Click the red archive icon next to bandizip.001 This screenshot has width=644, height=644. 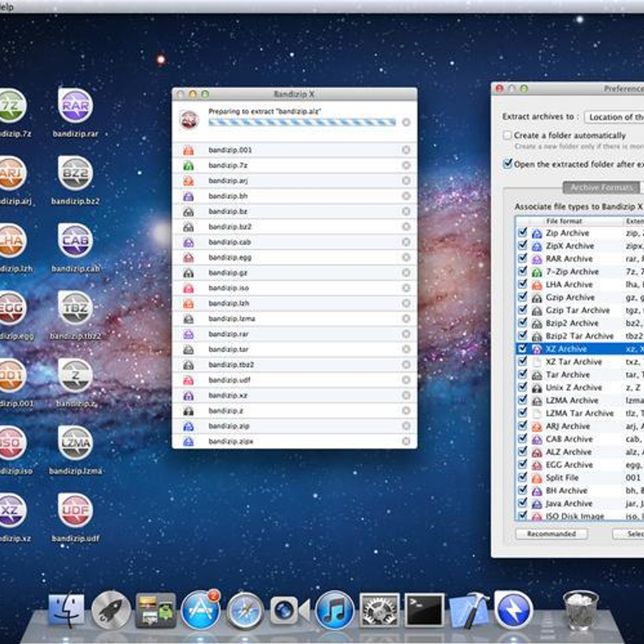point(188,150)
